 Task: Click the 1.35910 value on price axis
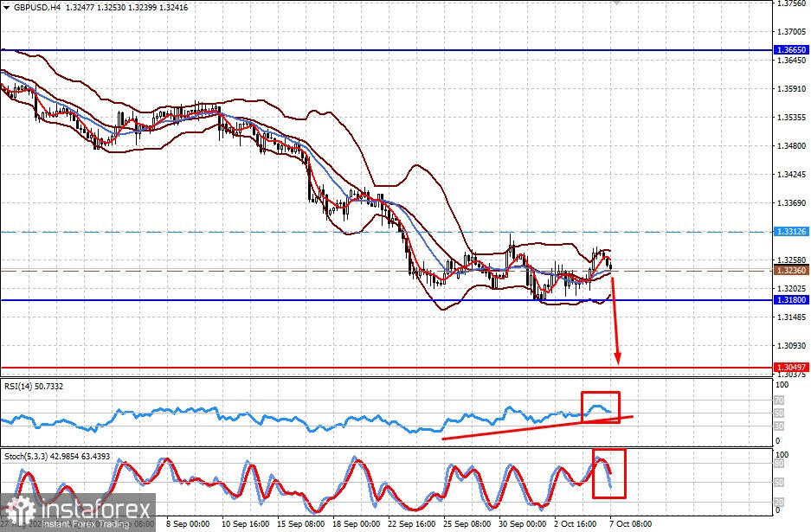click(791, 89)
